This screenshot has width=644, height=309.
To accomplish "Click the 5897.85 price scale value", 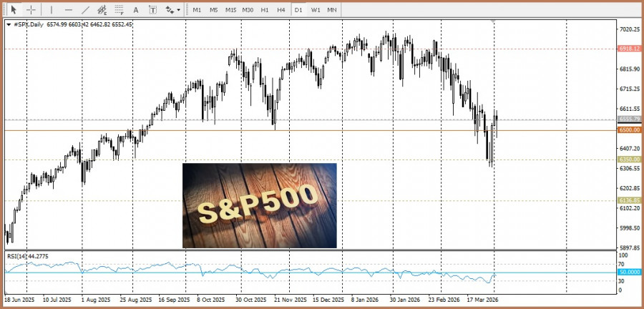I will point(630,248).
